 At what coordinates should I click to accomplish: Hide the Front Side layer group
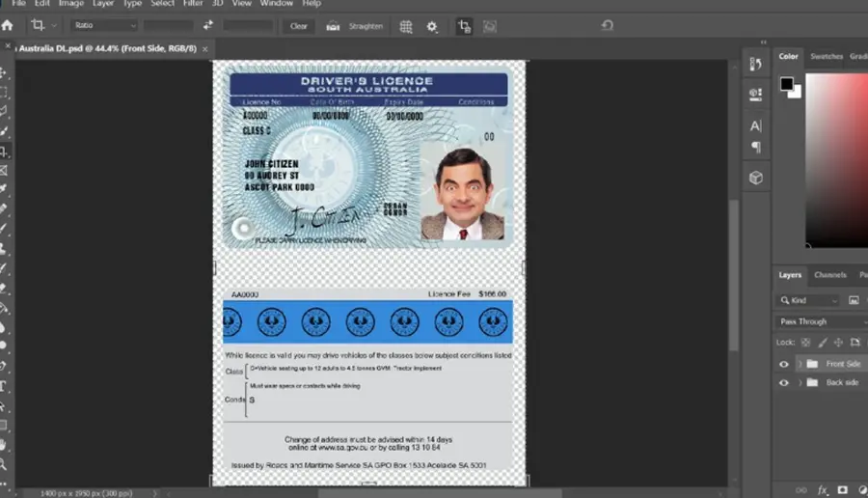coord(784,364)
